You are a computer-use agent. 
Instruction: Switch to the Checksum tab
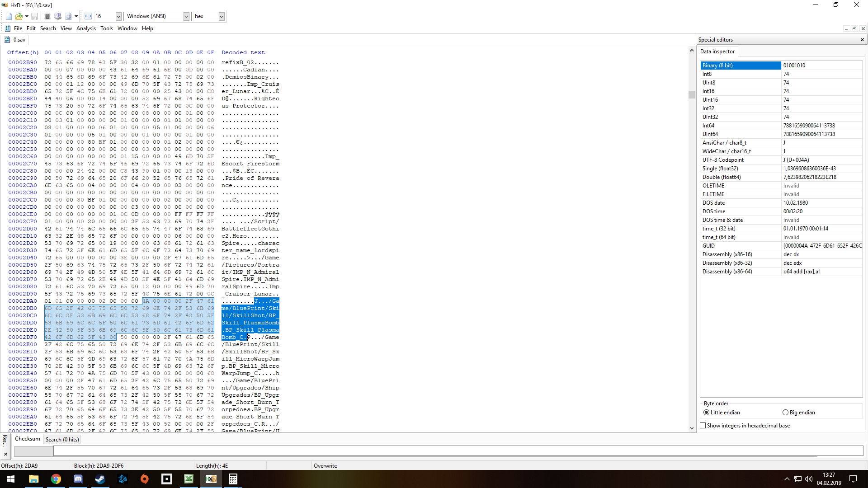coord(27,439)
